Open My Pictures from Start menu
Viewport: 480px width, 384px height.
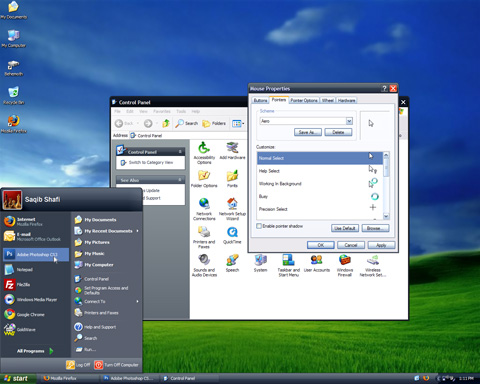coord(107,242)
